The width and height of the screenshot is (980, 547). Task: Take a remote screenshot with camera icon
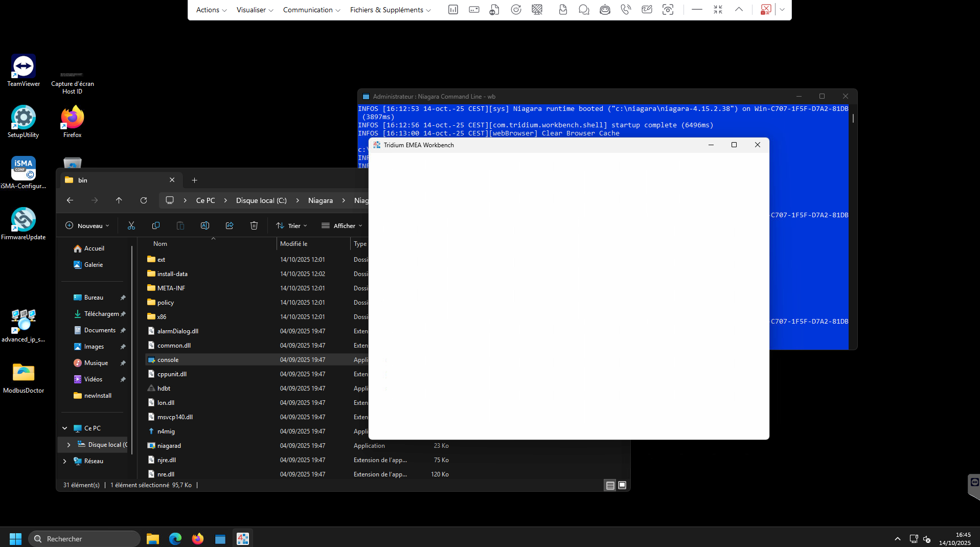pos(668,10)
